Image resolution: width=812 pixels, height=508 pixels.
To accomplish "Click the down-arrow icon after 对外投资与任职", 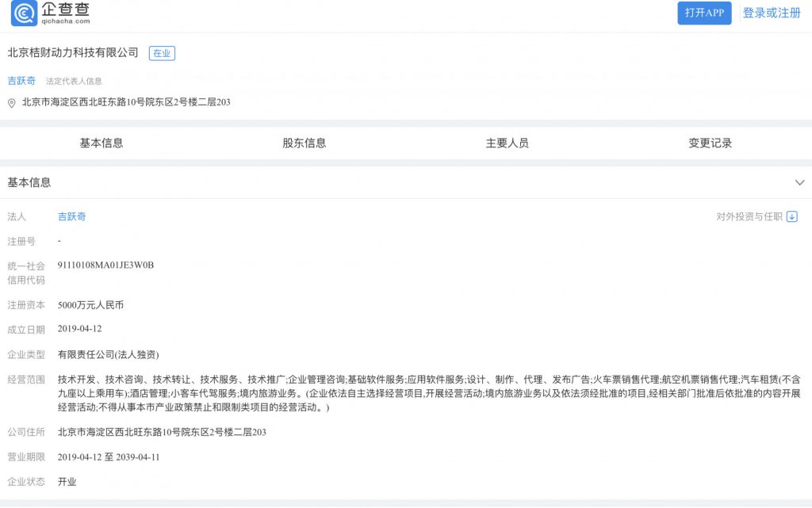I will click(791, 216).
